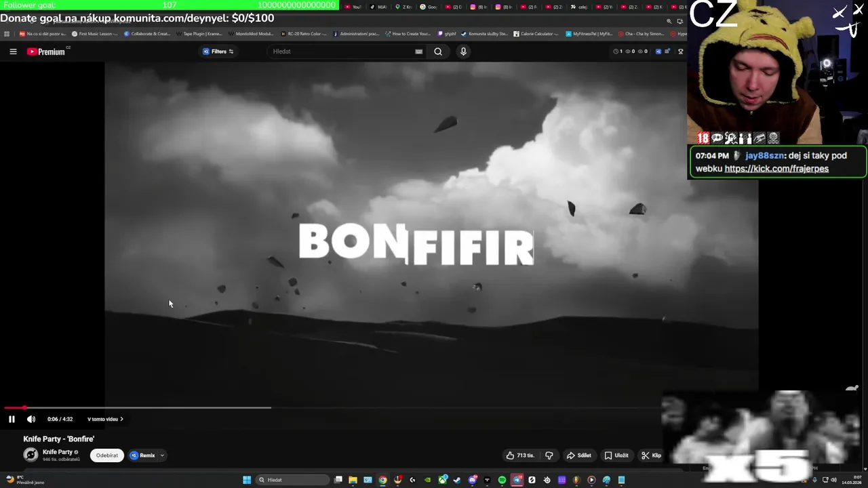The height and width of the screenshot is (488, 868).
Task: Create a clip with Klip button
Action: click(652, 455)
